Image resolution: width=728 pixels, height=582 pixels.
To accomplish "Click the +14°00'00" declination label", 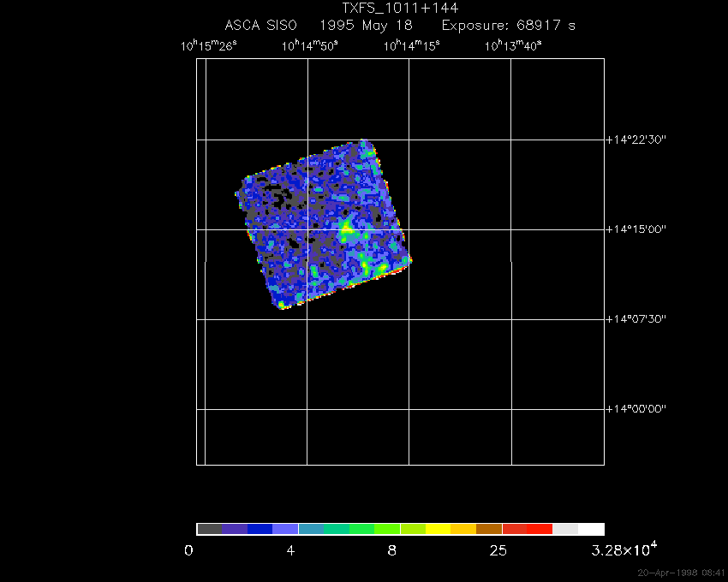I will click(x=636, y=409).
